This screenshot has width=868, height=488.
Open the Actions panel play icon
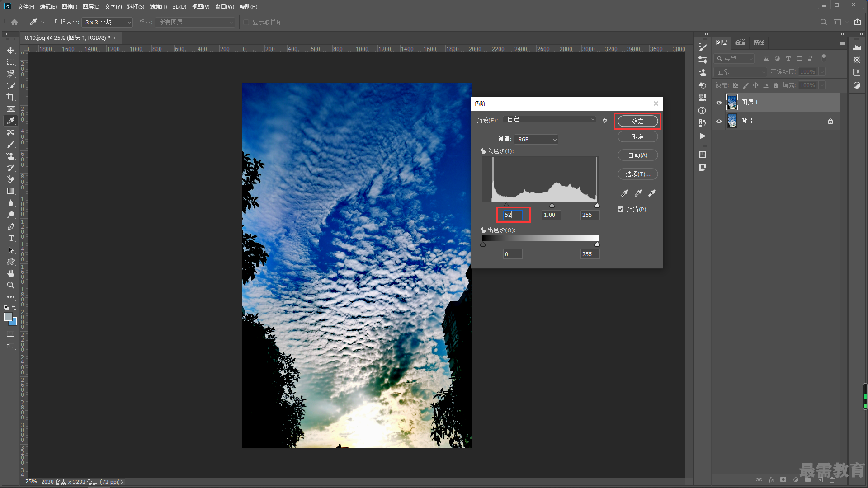click(702, 136)
